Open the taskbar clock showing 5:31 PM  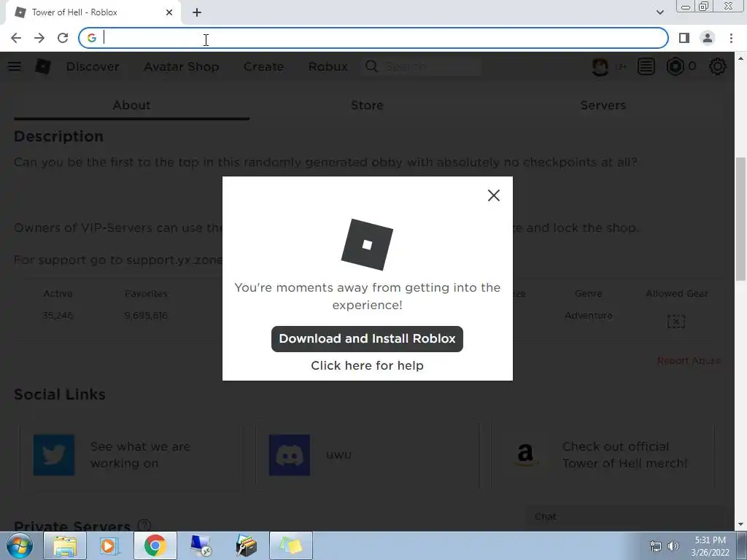click(x=710, y=546)
